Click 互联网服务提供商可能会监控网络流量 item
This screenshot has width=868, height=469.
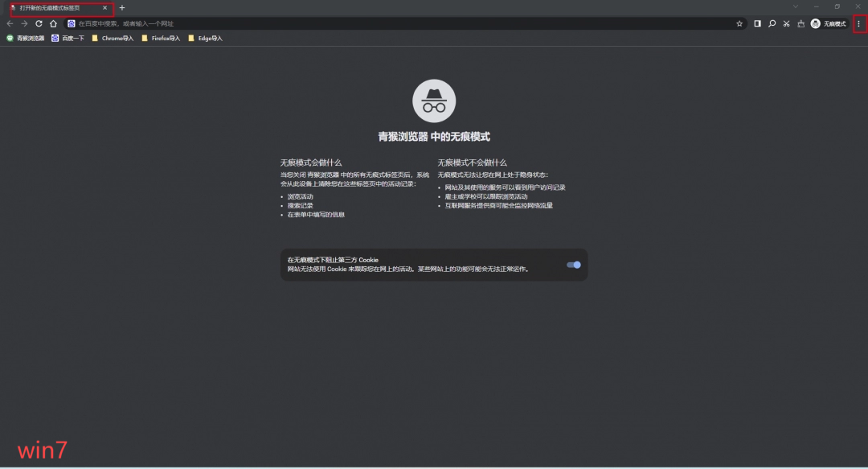click(x=499, y=206)
